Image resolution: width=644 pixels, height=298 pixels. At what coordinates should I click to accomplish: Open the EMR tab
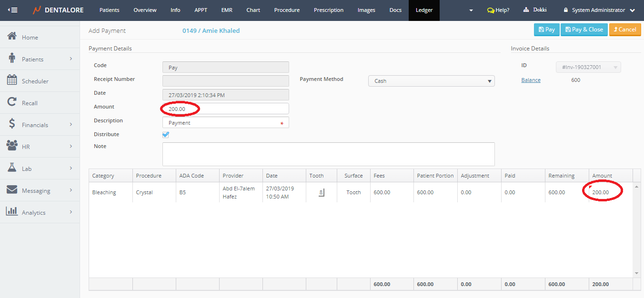pyautogui.click(x=227, y=10)
